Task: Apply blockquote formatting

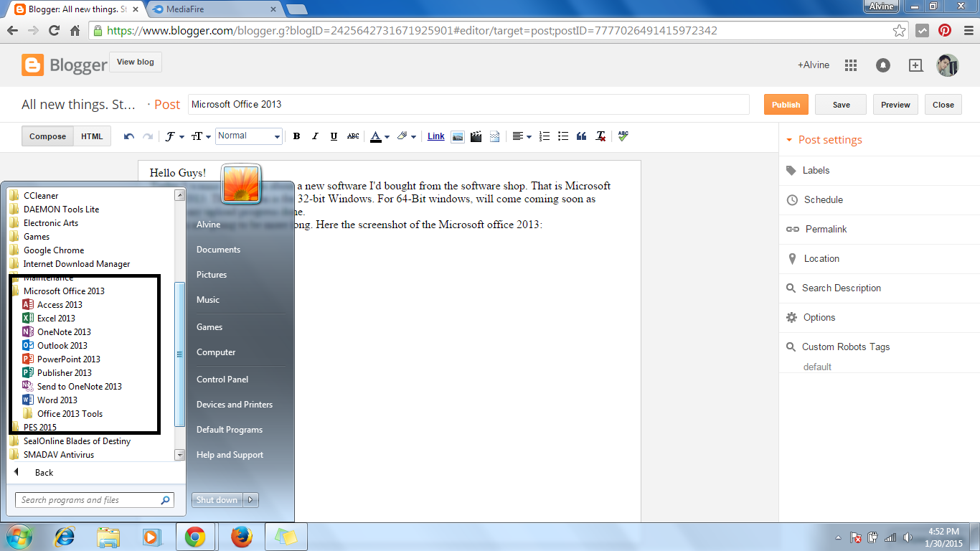Action: 582,136
